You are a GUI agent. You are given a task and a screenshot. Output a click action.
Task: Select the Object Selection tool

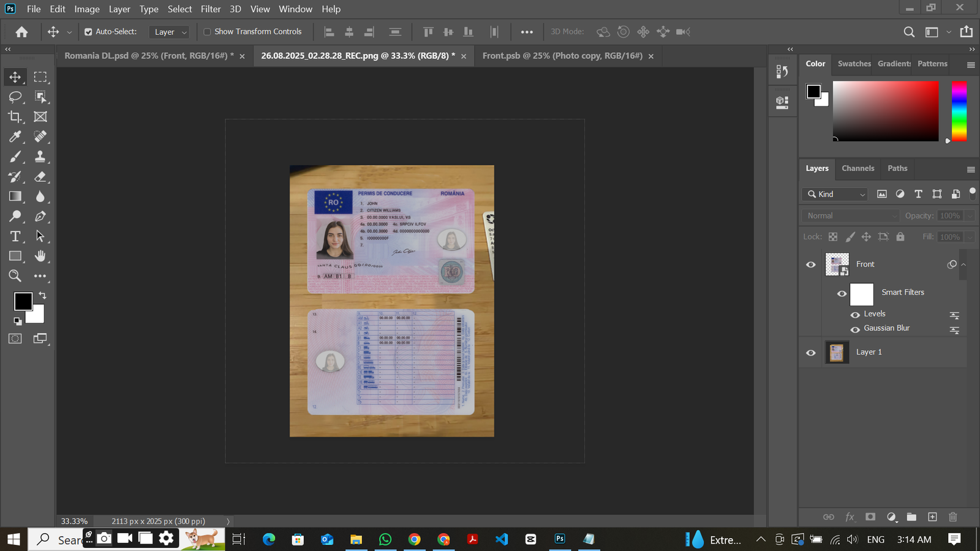(x=40, y=97)
